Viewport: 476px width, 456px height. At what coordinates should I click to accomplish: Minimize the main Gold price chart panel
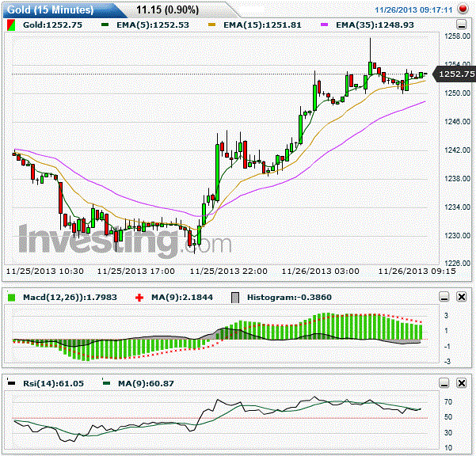pyautogui.click(x=462, y=25)
